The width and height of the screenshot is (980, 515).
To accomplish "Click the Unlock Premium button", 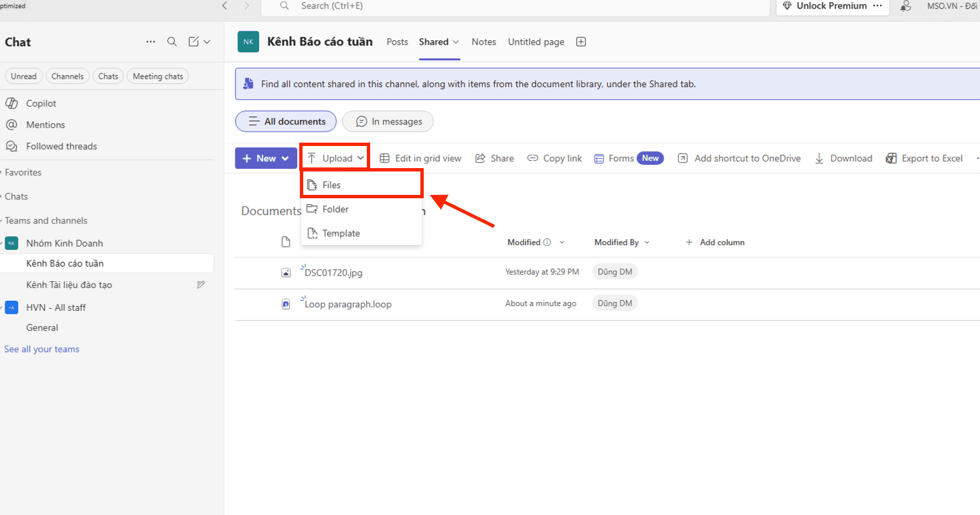I will click(832, 6).
